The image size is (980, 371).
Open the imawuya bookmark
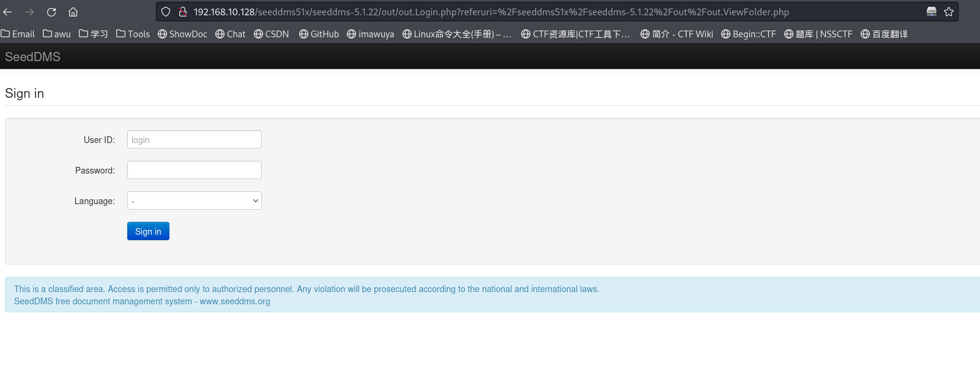pos(370,34)
